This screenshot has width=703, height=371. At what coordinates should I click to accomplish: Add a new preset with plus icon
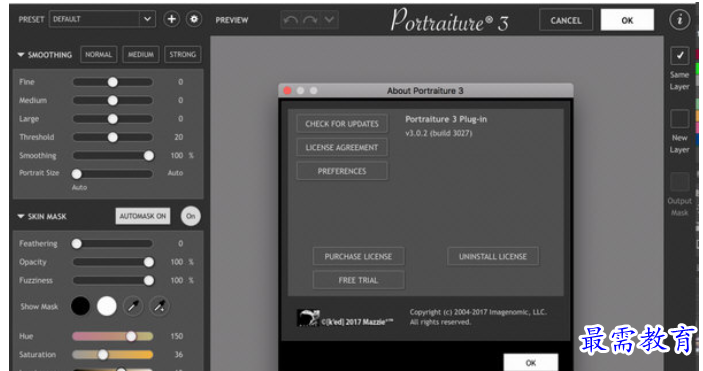pos(171,19)
